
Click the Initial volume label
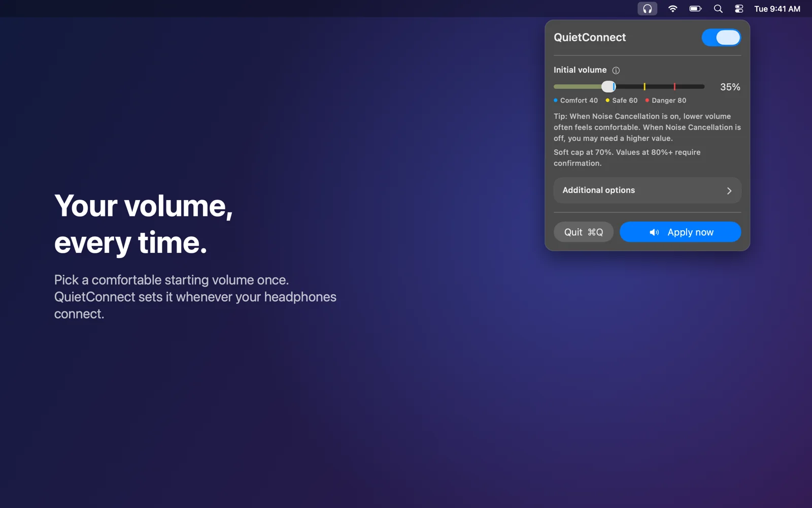[580, 70]
